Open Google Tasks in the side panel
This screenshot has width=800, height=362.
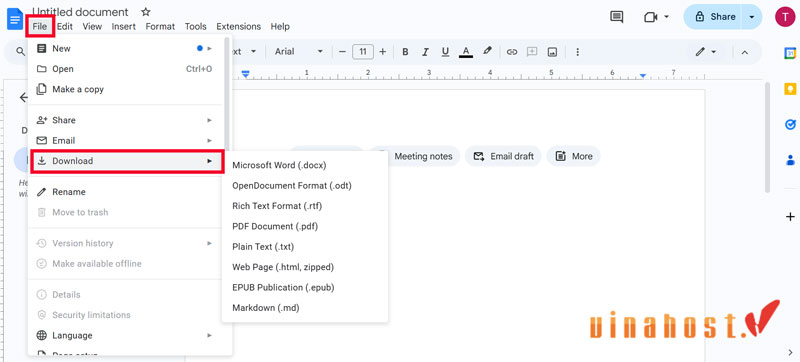point(790,124)
